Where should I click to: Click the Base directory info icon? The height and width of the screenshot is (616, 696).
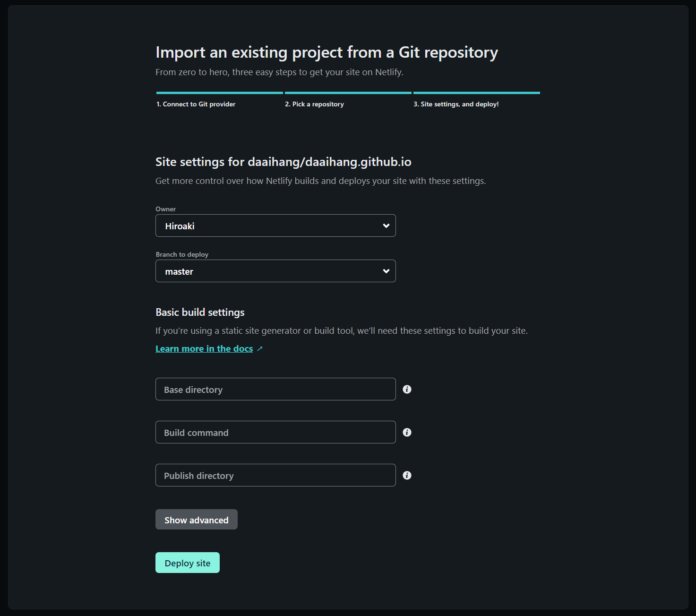(x=407, y=389)
